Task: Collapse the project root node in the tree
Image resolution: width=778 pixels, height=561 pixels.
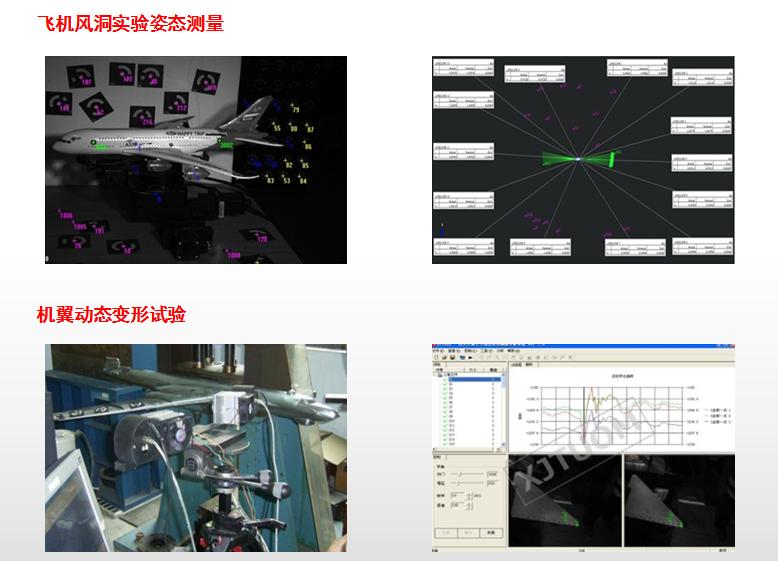Action: [x=434, y=374]
